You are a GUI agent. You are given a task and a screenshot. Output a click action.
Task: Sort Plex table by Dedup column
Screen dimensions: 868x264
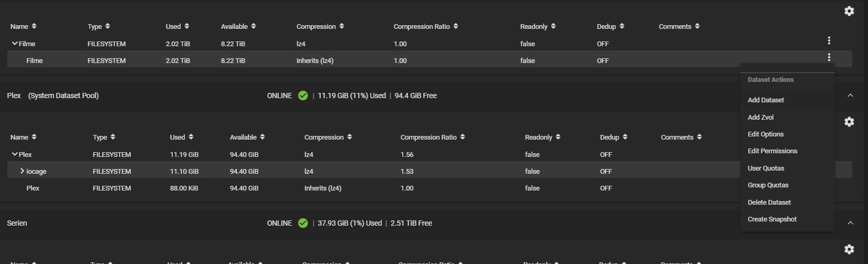614,137
